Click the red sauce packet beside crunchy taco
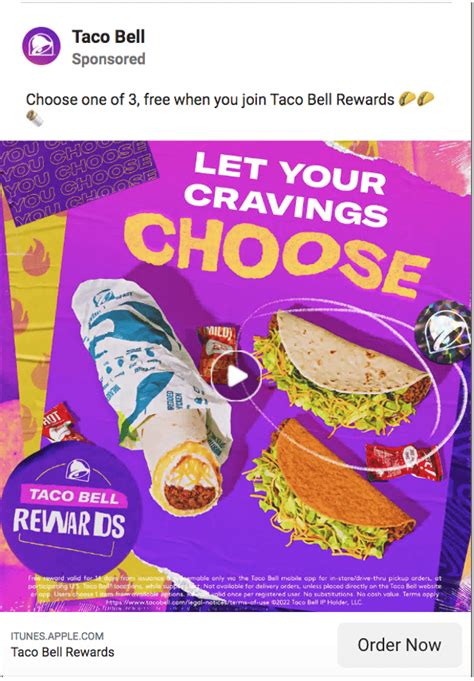 (403, 462)
